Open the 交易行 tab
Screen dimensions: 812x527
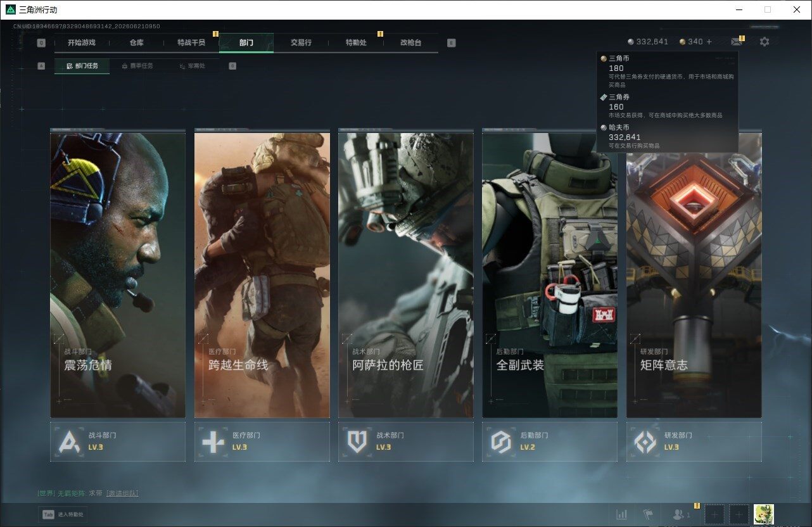(301, 42)
